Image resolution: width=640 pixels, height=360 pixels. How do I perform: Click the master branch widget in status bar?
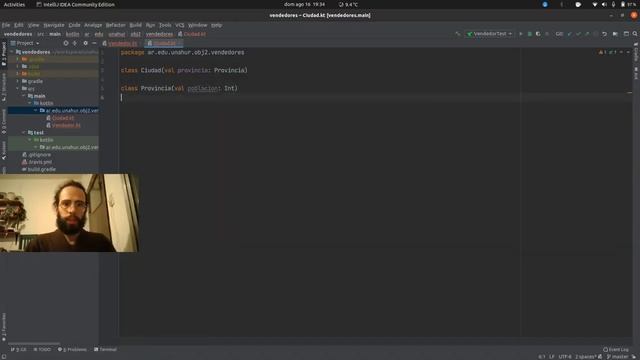pyautogui.click(x=618, y=357)
